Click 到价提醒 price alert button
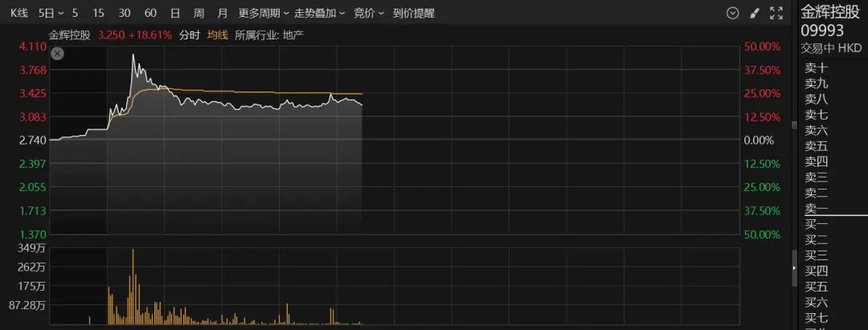Viewport: 868px width, 330px height. click(x=414, y=14)
